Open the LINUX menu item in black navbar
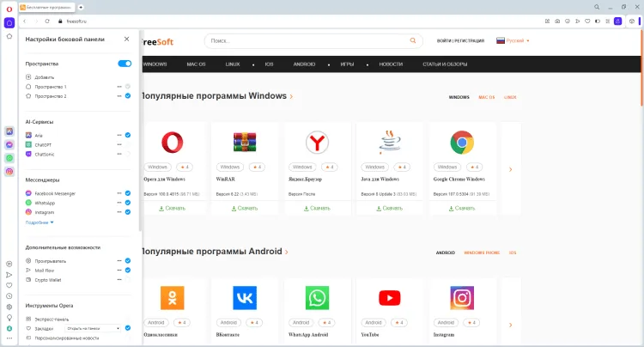Screen dimensions: 644x347 (x=233, y=64)
